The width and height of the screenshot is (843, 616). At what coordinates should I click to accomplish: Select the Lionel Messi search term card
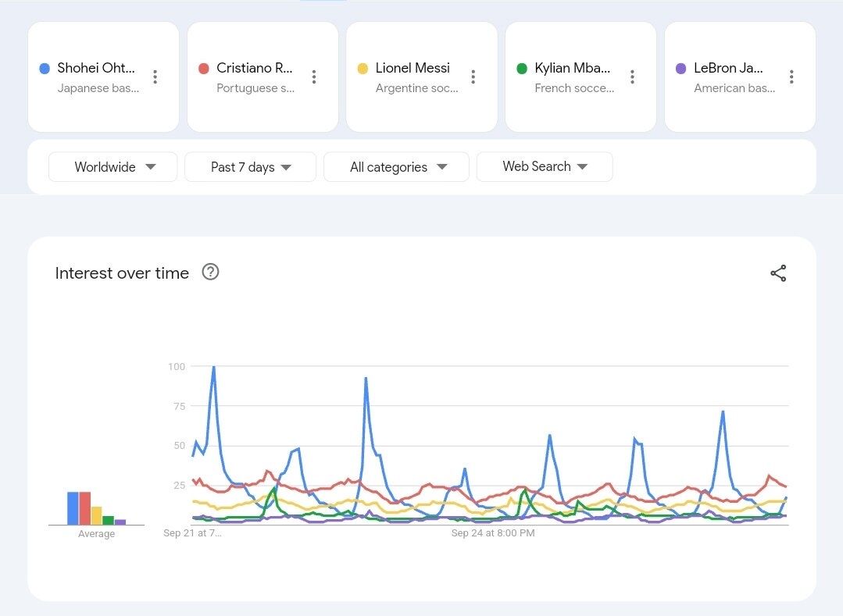coord(413,77)
